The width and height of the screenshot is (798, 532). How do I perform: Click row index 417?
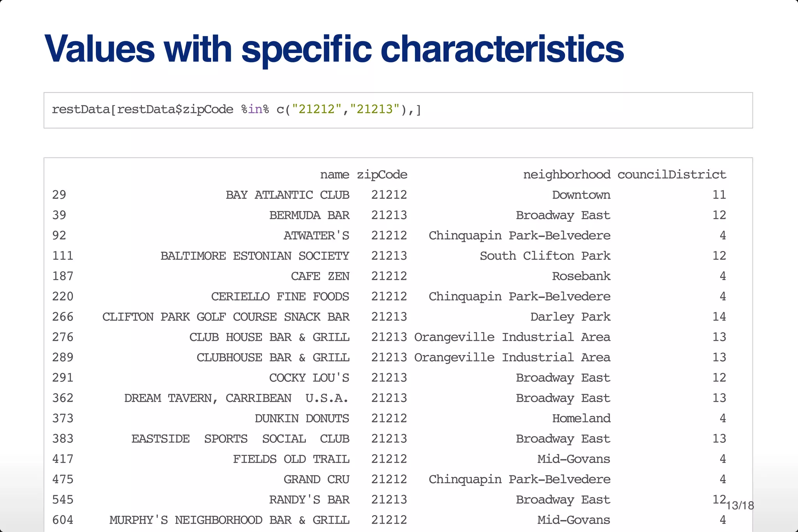click(63, 459)
